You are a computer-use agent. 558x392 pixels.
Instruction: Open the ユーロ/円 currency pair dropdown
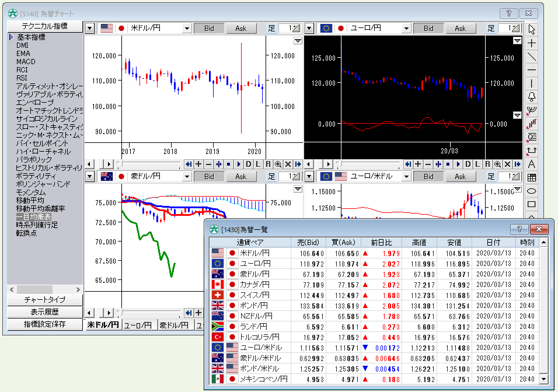click(406, 29)
